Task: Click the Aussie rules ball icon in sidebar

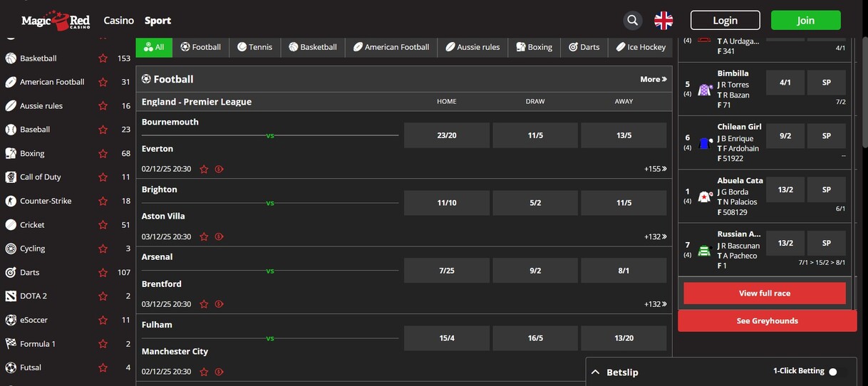Action: point(11,106)
